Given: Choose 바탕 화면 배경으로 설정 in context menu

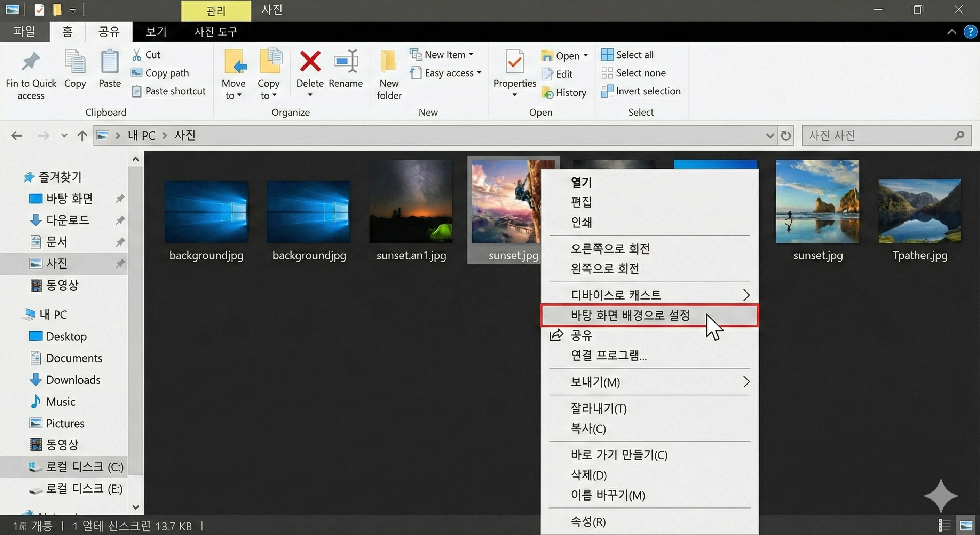Looking at the screenshot, I should (630, 315).
